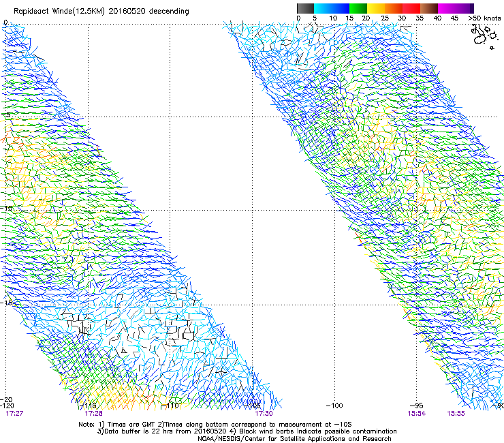Click the '-105' longitude axis label
Screen dimensions: 504x443
[x=253, y=406]
